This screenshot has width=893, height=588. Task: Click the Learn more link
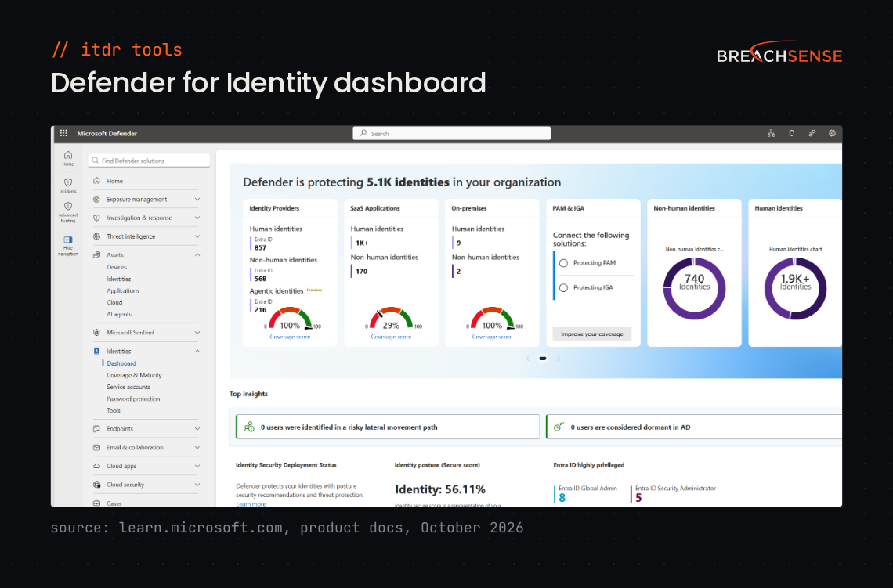pyautogui.click(x=251, y=503)
